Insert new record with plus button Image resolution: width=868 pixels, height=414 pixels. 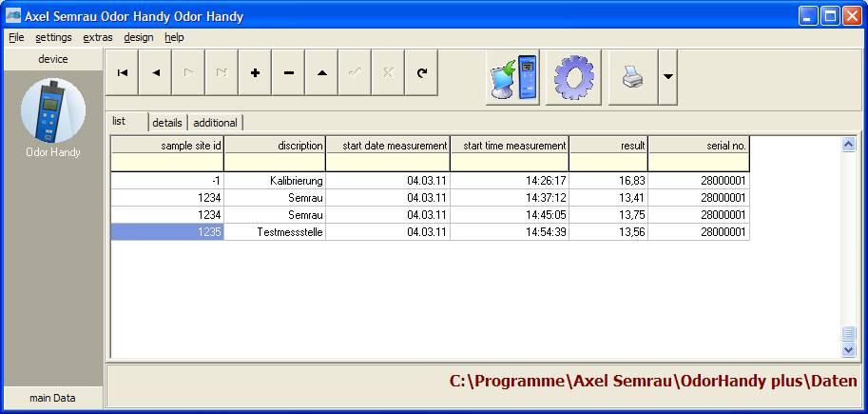point(255,72)
